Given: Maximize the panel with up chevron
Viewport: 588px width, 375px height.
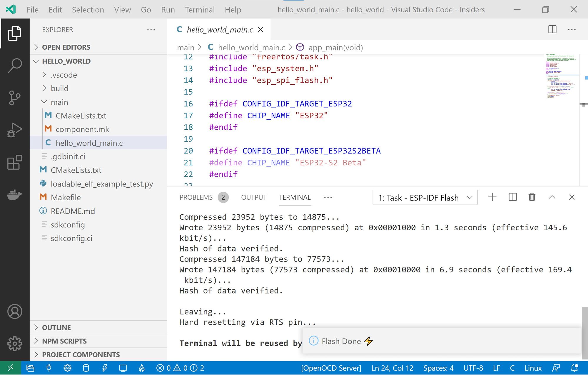Looking at the screenshot, I should click(552, 197).
